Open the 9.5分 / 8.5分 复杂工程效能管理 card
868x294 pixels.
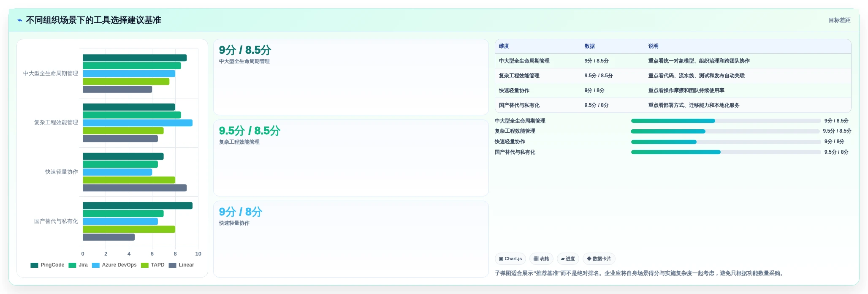coord(351,158)
